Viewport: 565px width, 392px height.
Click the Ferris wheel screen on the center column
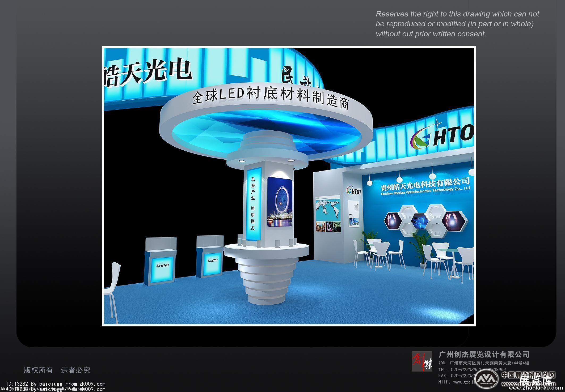(280, 202)
